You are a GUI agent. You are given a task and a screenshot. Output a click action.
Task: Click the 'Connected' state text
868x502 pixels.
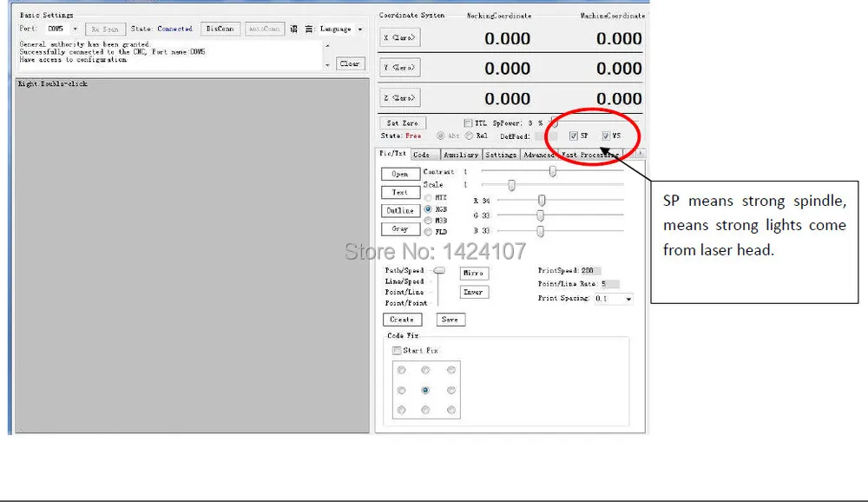pyautogui.click(x=175, y=29)
